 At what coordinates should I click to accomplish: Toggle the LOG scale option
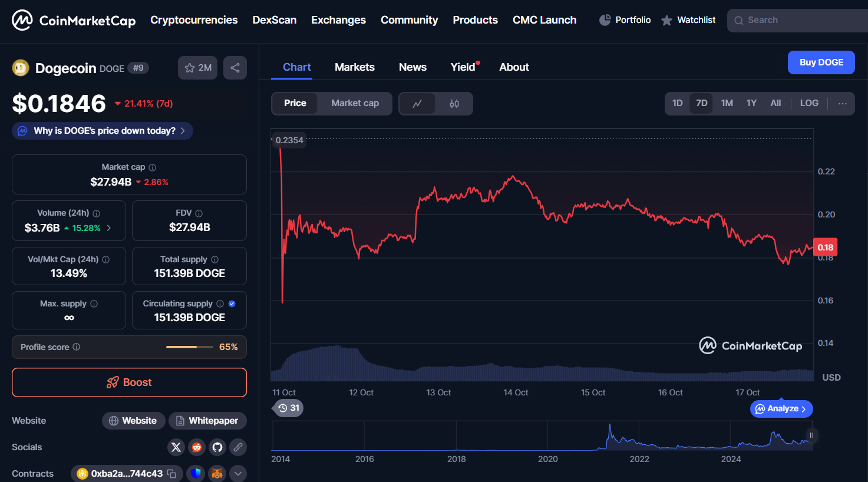809,103
